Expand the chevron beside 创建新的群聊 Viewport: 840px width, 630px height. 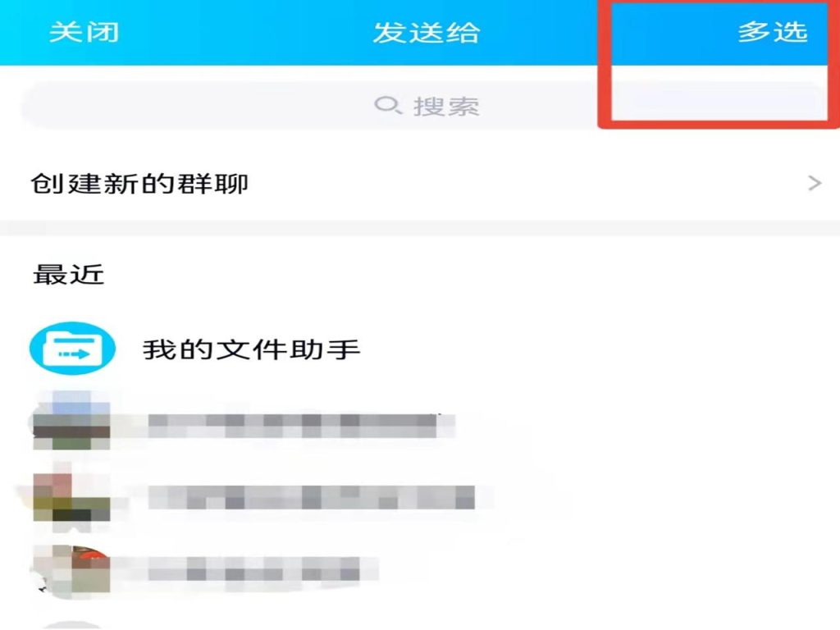point(815,183)
